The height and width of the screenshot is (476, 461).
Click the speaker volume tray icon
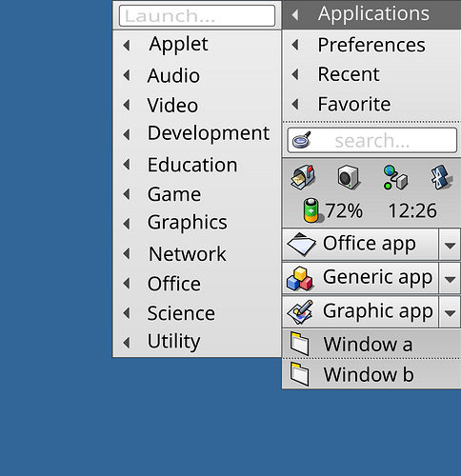[x=349, y=177]
